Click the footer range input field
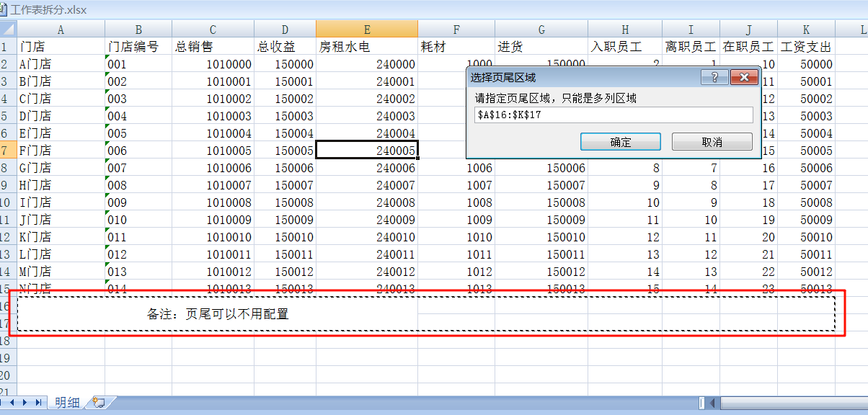868x415 pixels. [614, 115]
